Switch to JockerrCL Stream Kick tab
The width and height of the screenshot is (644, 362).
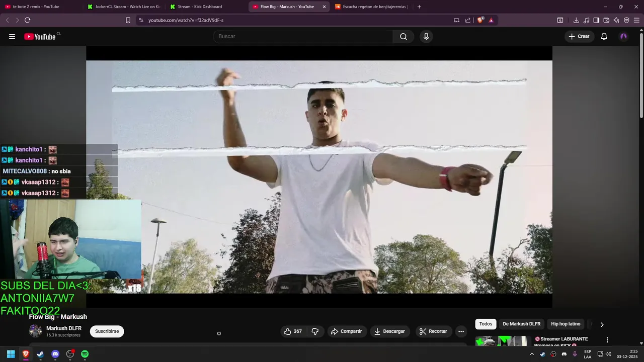pyautogui.click(x=123, y=7)
